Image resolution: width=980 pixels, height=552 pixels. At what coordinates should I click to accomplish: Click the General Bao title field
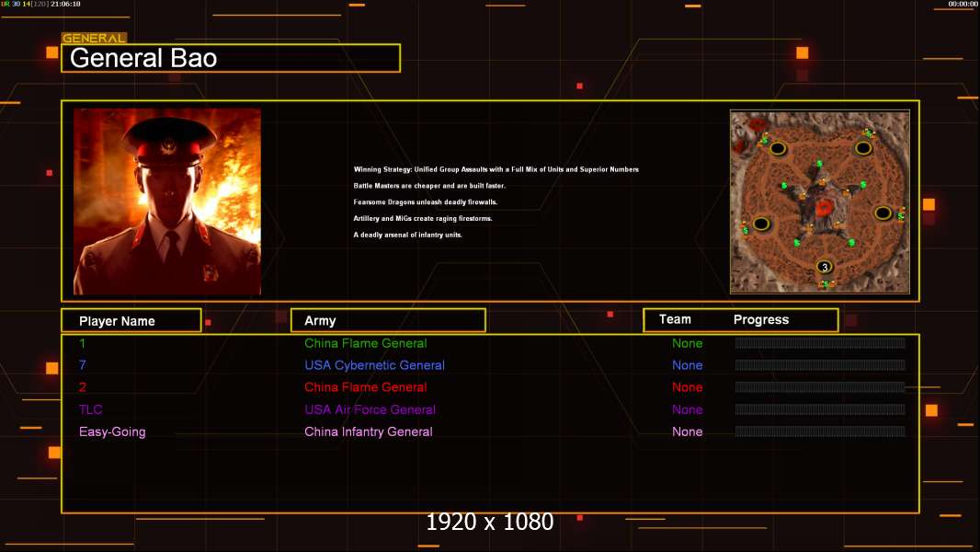point(231,58)
